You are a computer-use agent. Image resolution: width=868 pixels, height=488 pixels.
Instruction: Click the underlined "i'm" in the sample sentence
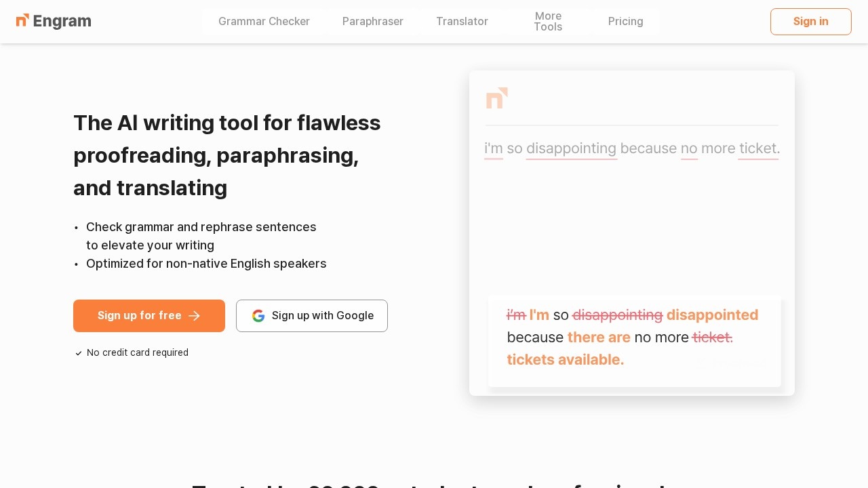pyautogui.click(x=494, y=148)
